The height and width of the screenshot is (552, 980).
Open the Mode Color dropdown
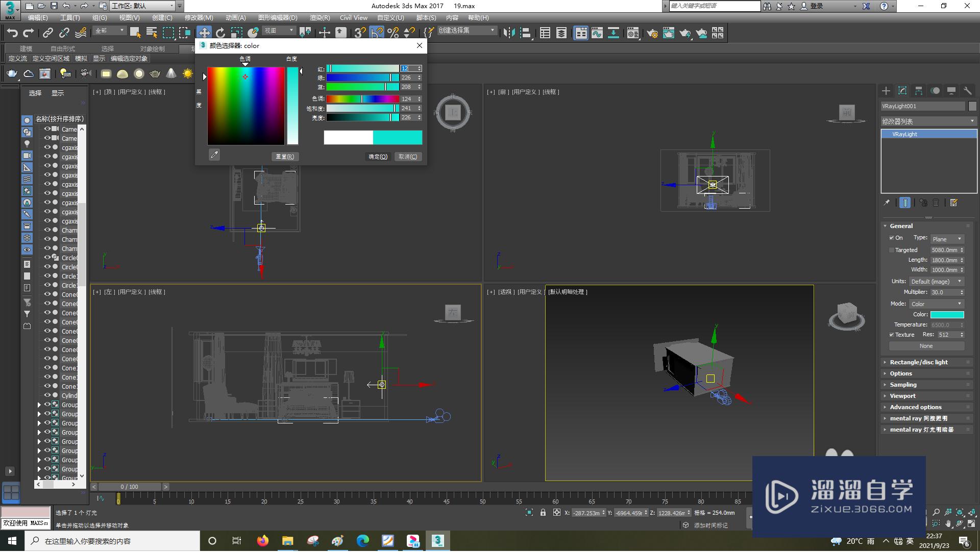click(x=937, y=304)
